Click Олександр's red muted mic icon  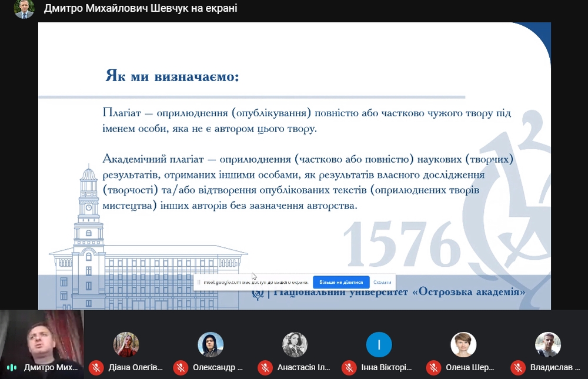click(x=181, y=368)
